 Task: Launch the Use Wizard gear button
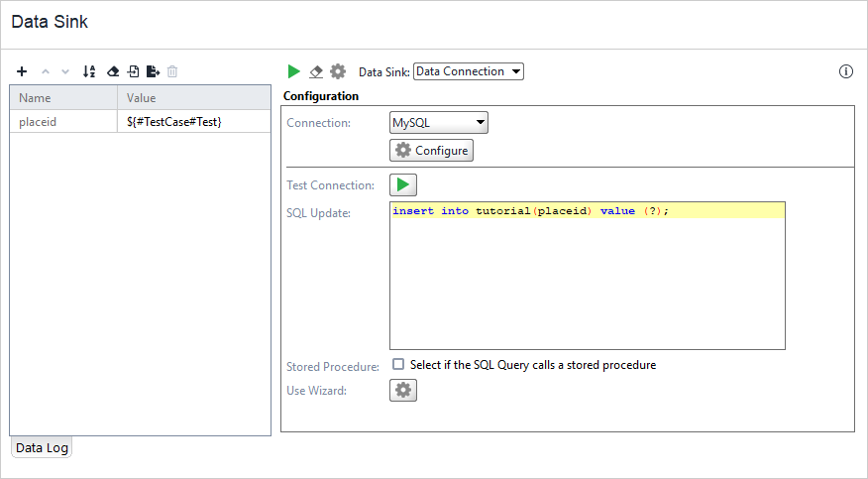click(x=403, y=391)
